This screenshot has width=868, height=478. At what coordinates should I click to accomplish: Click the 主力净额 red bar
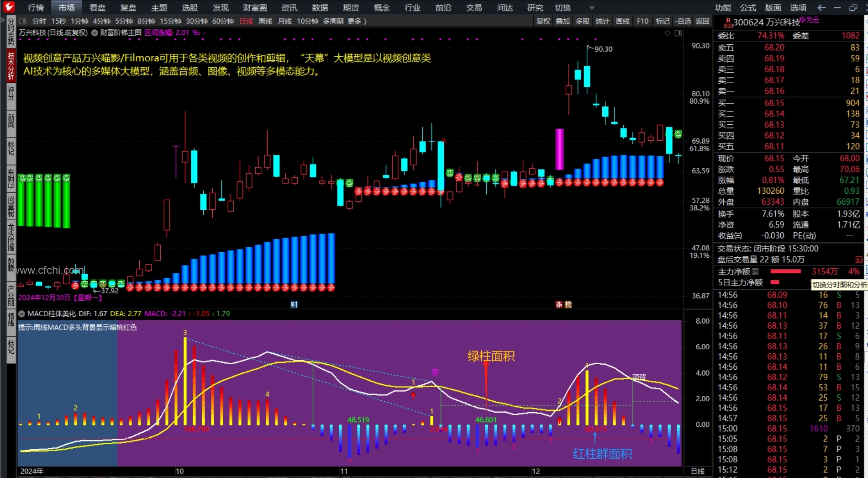(x=786, y=271)
